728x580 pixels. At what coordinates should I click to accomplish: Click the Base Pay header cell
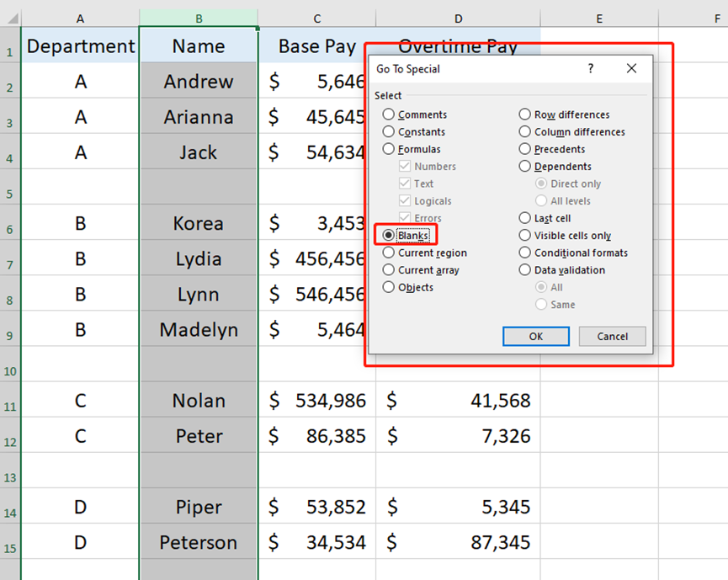click(317, 45)
